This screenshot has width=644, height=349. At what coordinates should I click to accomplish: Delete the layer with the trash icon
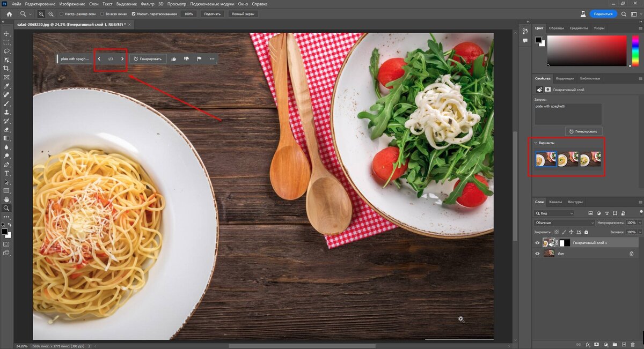(x=633, y=344)
